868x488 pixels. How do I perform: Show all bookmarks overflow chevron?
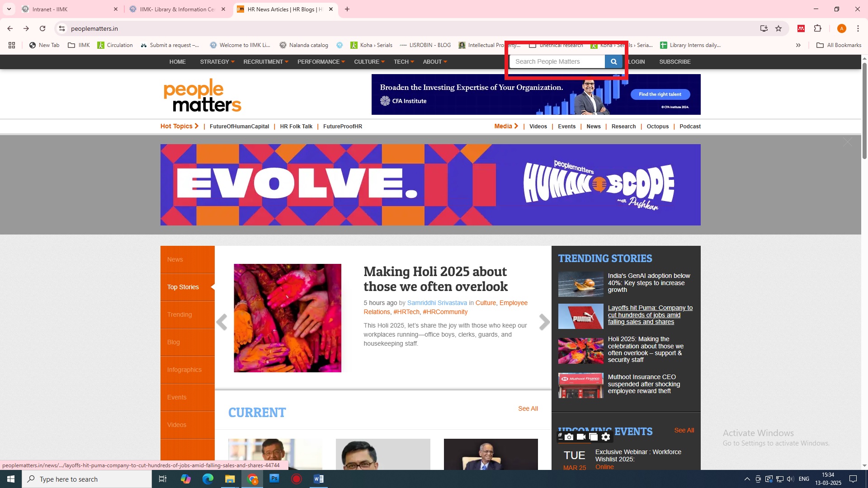(x=798, y=45)
